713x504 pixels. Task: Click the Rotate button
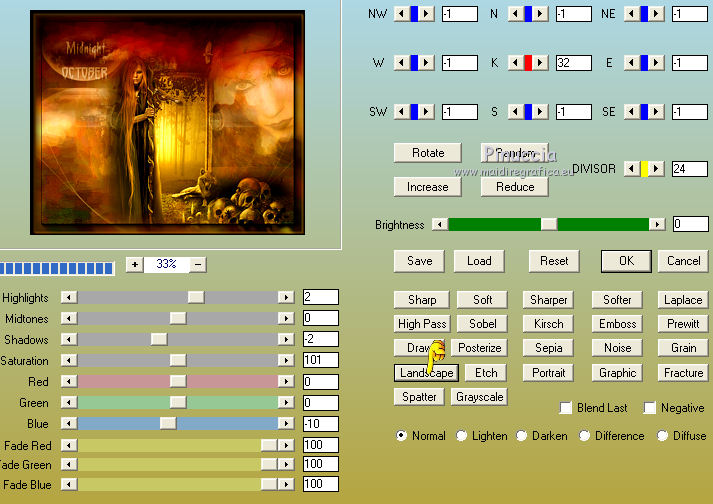pyautogui.click(x=427, y=153)
